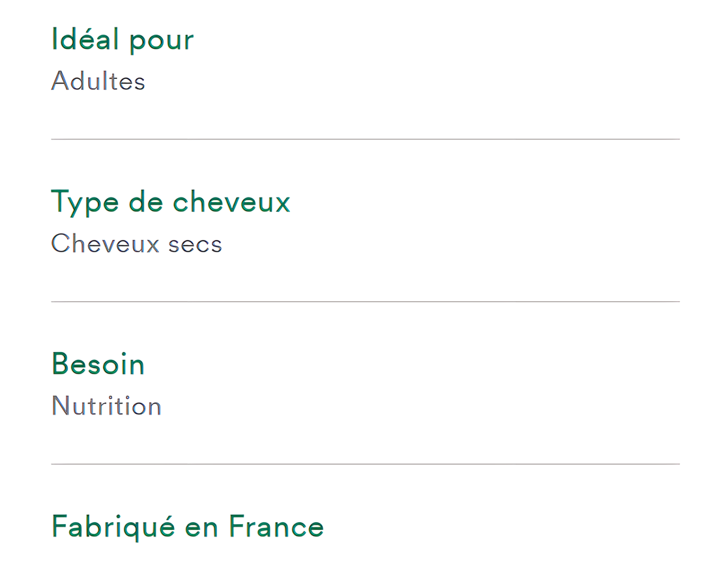Click the word 'France' in last heading

276,525
